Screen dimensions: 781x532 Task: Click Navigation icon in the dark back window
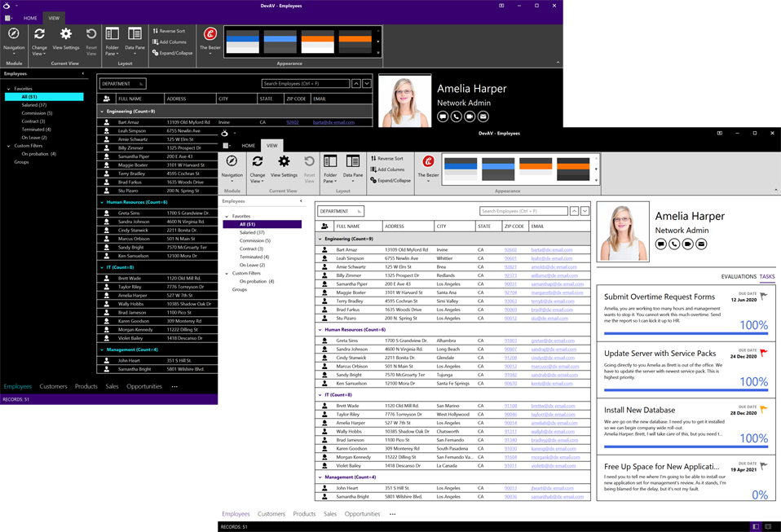[x=14, y=34]
